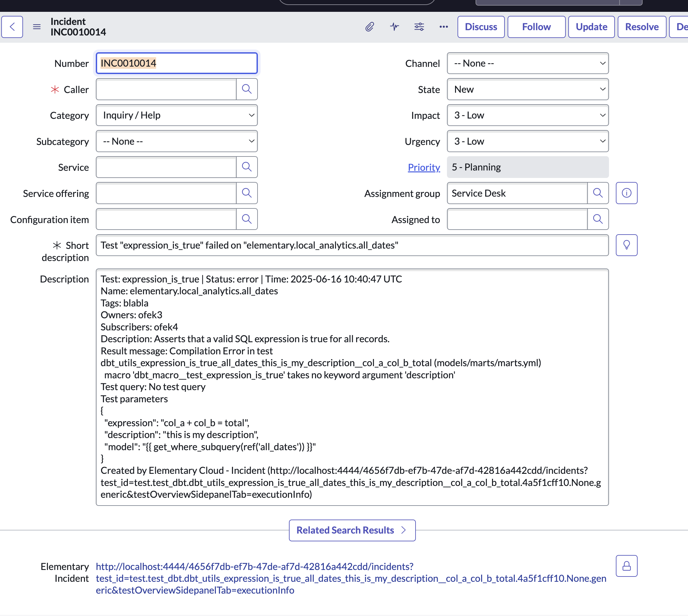Click the read-only Priority value 5 - Planning
Image resolution: width=688 pixels, height=616 pixels.
pyautogui.click(x=528, y=167)
